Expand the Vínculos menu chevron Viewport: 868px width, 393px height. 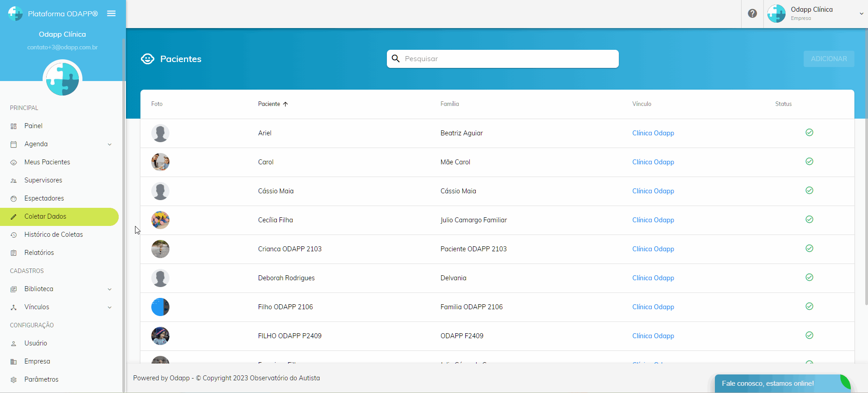tap(110, 307)
